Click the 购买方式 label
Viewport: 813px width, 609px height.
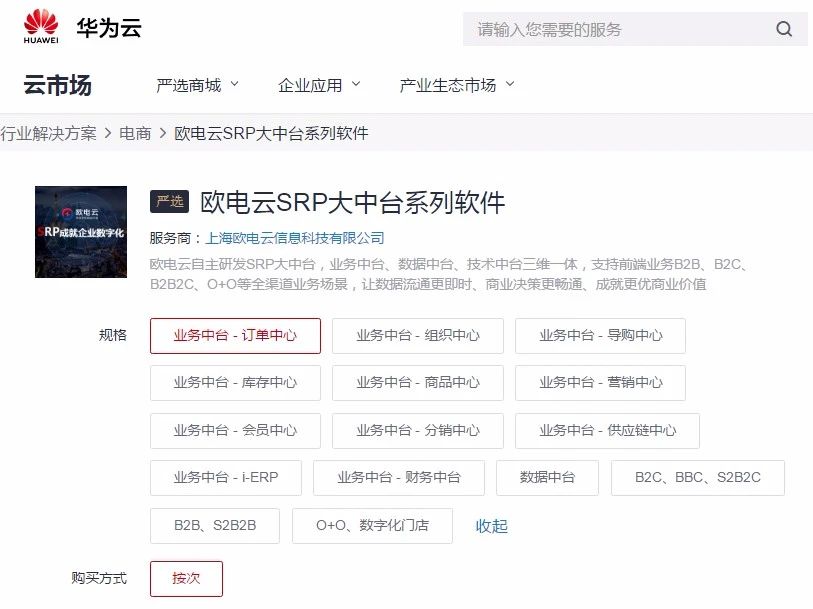coord(99,578)
